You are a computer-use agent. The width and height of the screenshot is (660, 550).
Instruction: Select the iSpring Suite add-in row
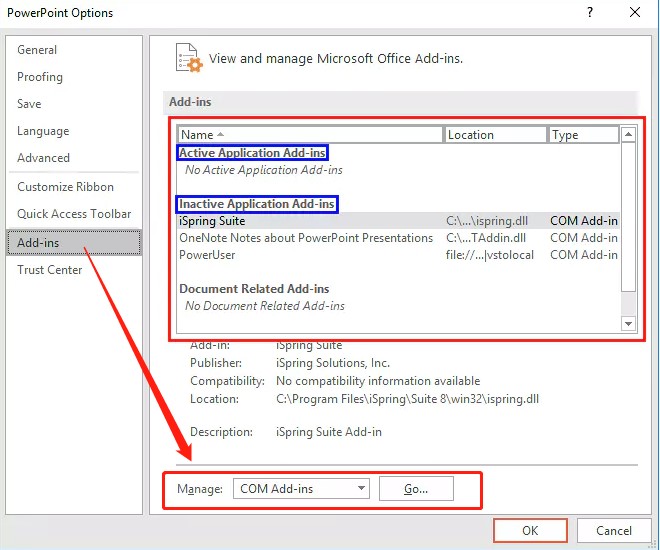click(398, 221)
